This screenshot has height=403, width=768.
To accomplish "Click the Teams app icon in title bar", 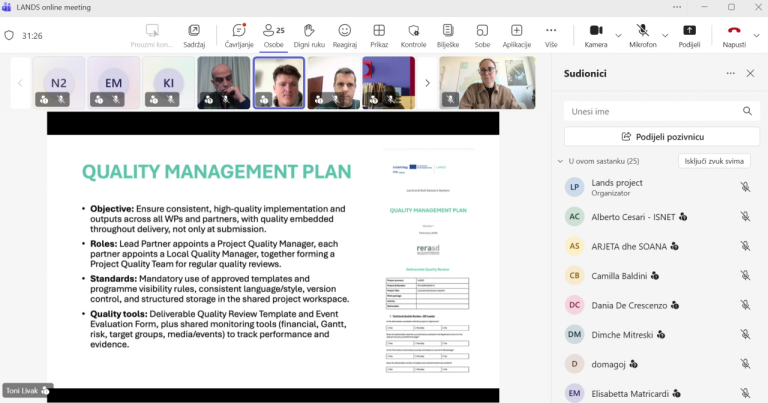I will pos(6,7).
